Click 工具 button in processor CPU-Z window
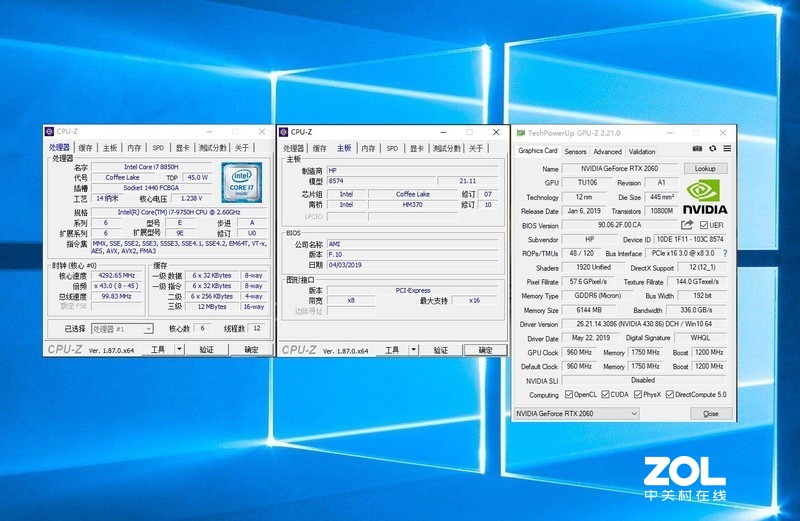The image size is (800, 521). [158, 349]
